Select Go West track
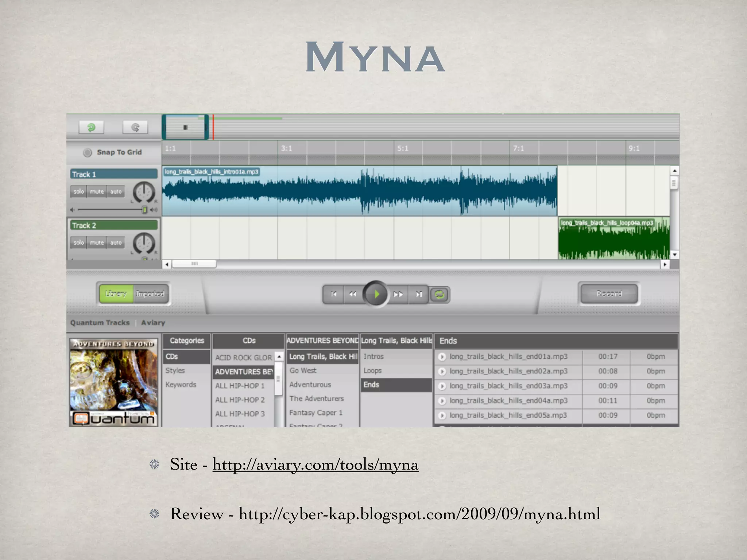The width and height of the screenshot is (747, 560). pos(322,370)
